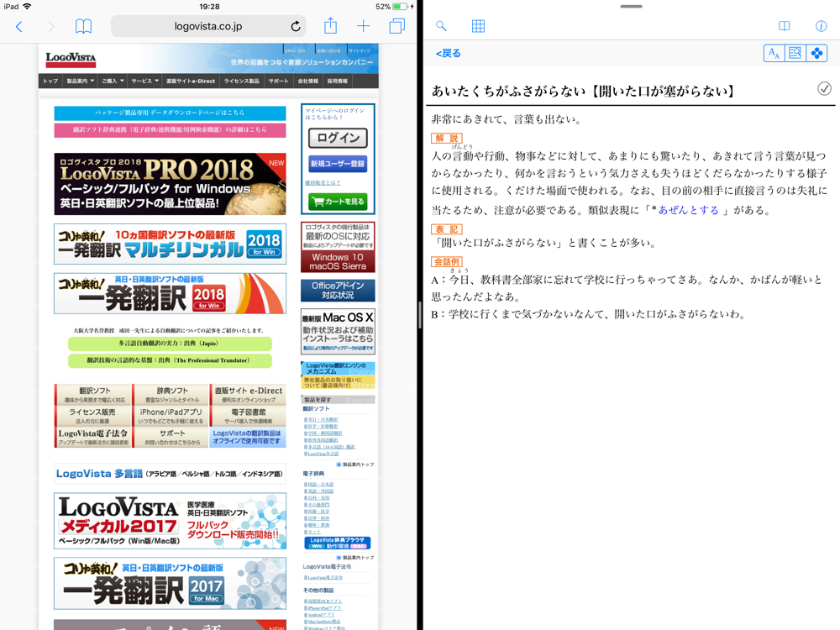The width and height of the screenshot is (840, 630).
Task: Open the サポート menu item
Action: [279, 81]
